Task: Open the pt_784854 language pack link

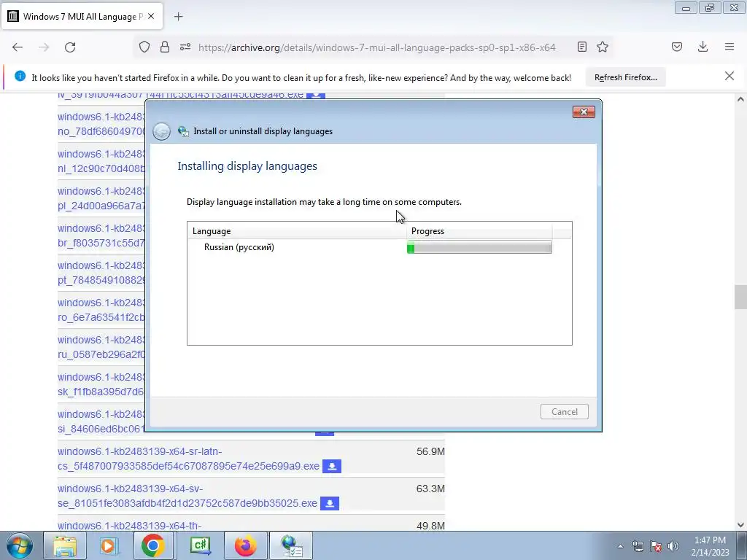Action: pos(101,273)
